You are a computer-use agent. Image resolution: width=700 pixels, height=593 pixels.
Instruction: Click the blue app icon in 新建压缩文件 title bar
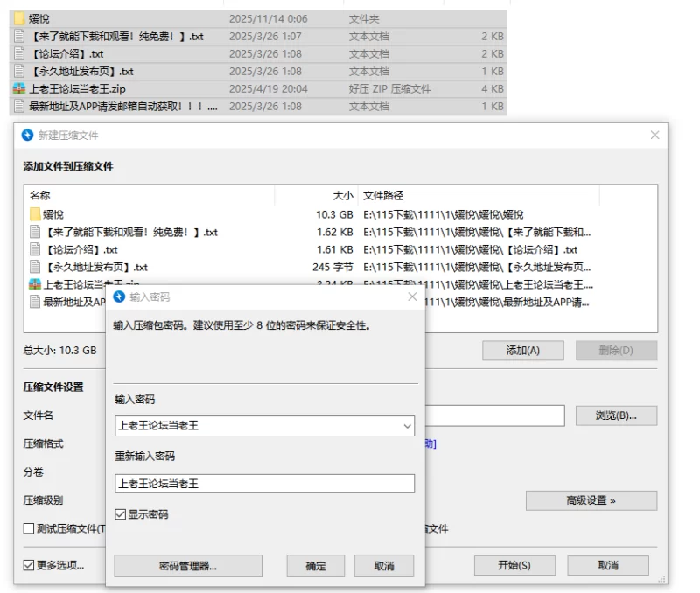coord(26,136)
